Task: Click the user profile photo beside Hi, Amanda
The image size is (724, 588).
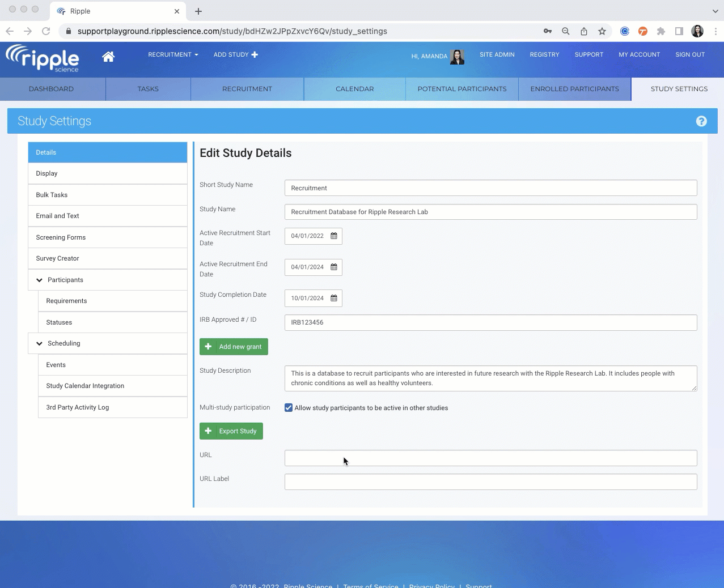Action: click(x=457, y=56)
